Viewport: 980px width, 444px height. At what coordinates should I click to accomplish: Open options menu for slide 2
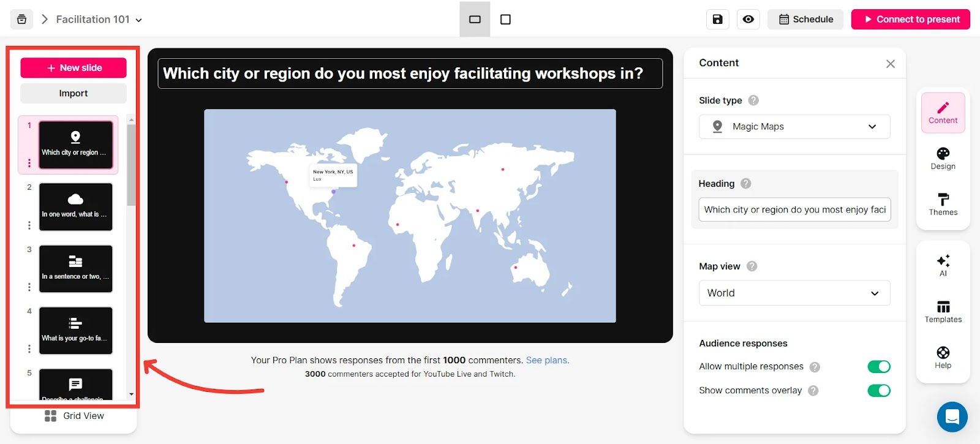pos(29,225)
